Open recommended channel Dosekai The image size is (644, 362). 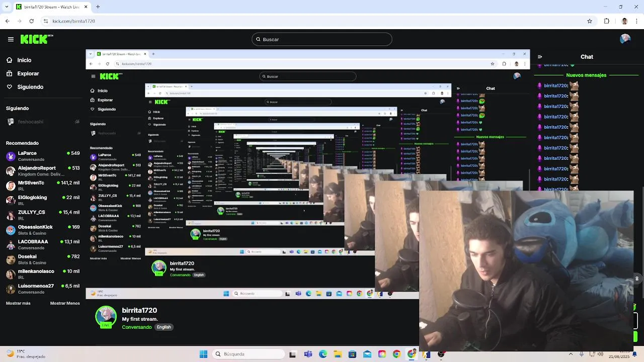tap(42, 259)
